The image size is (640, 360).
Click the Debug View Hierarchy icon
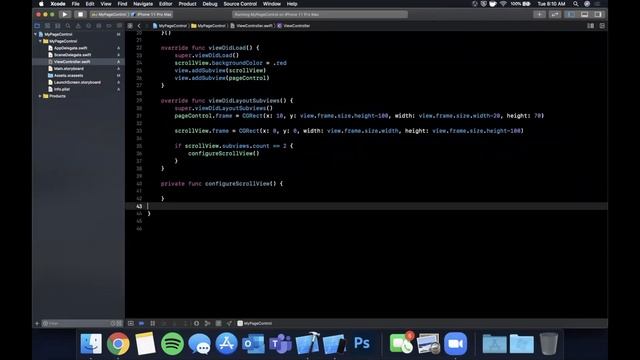click(x=196, y=323)
